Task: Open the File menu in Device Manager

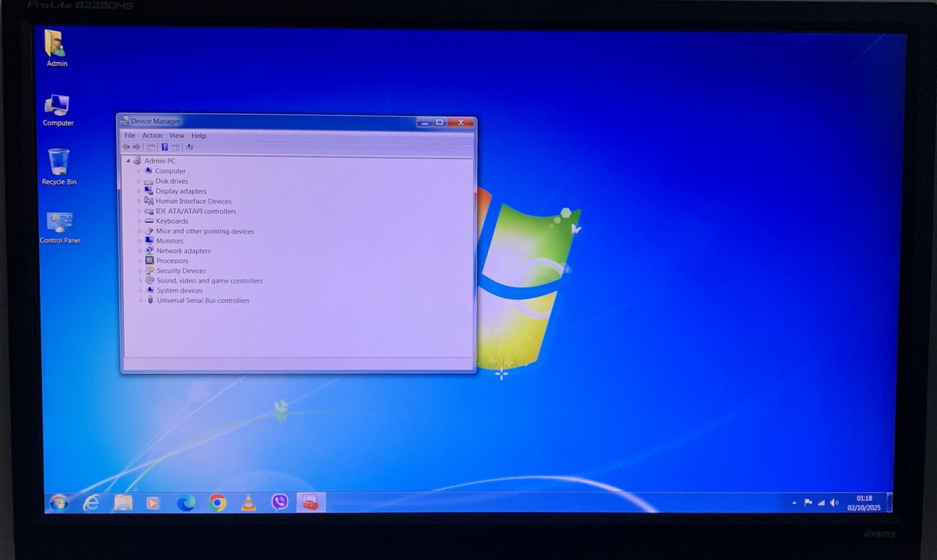Action: pyautogui.click(x=129, y=135)
